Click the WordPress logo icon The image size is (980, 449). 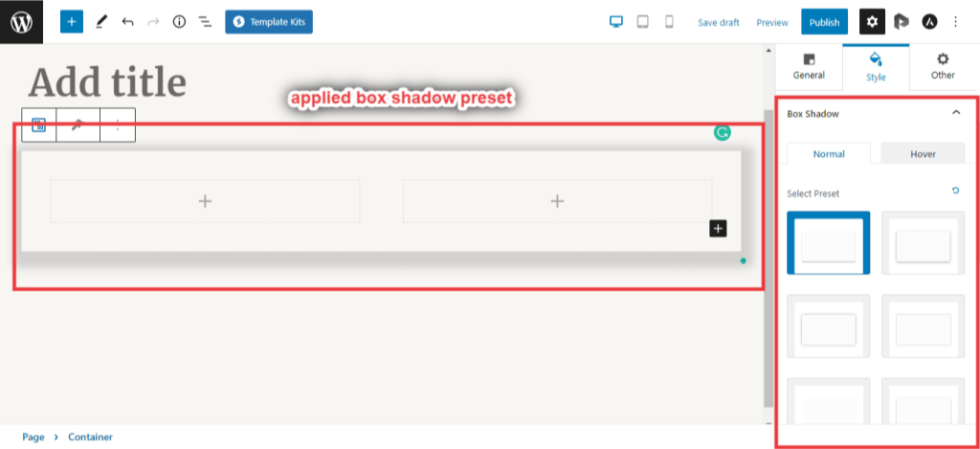point(21,21)
